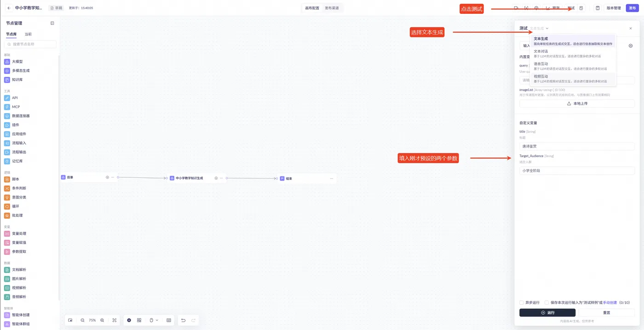Click the 重置 button
This screenshot has width=644, height=330.
(607, 313)
